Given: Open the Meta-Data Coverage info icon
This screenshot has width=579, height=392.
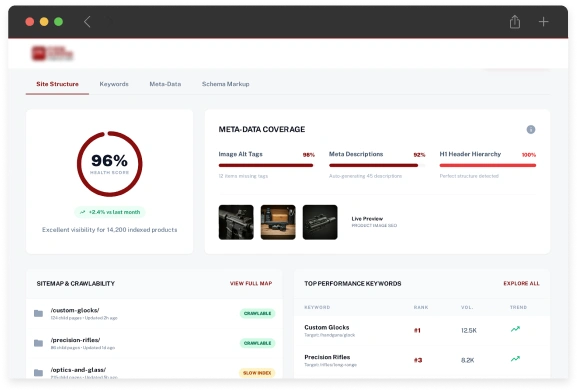Looking at the screenshot, I should (531, 130).
